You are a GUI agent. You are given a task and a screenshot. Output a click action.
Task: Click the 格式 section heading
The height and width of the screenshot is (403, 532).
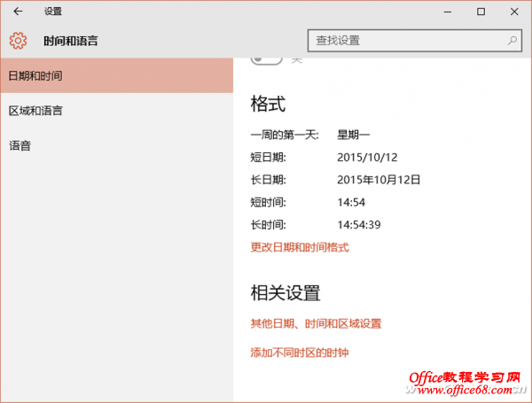point(268,104)
